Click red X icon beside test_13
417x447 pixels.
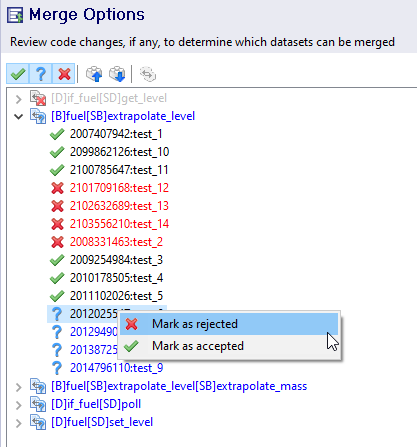coord(57,206)
